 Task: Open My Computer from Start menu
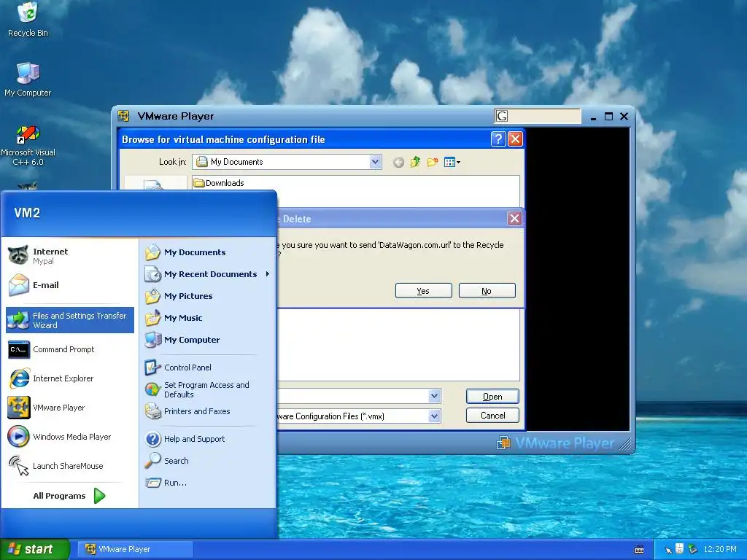coord(207,340)
